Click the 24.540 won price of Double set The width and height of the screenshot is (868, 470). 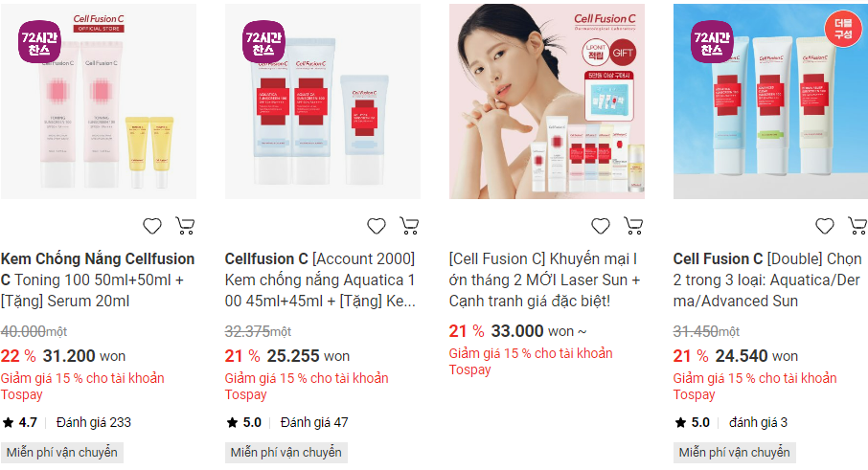[x=753, y=355]
